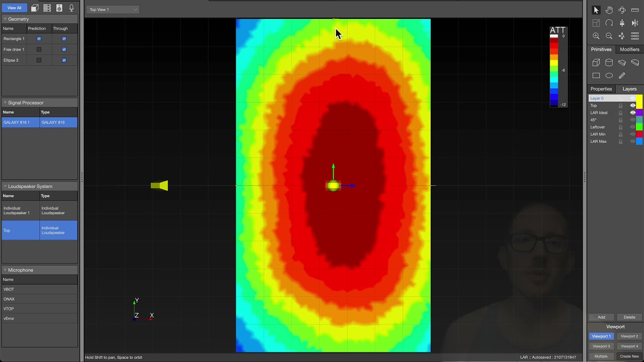Add an ellipse primitive
Screen dimensions: 644x362
[609, 76]
